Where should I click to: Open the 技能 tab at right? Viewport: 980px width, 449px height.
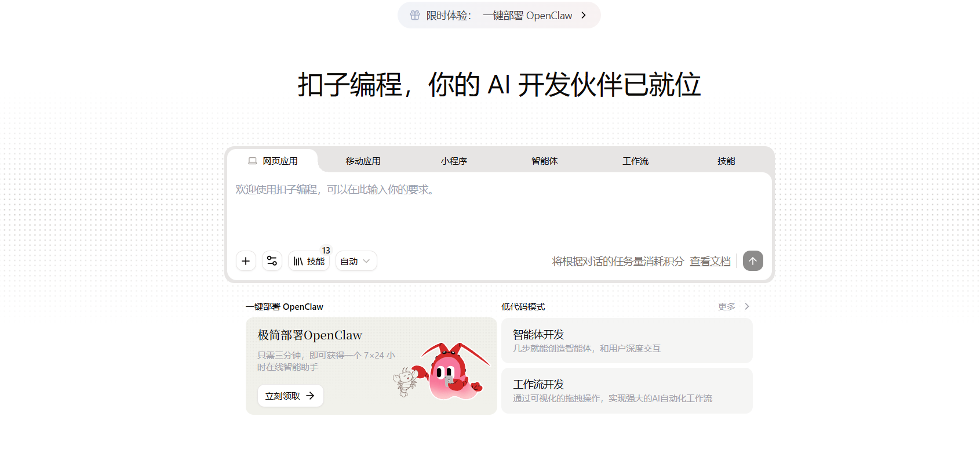coord(726,161)
